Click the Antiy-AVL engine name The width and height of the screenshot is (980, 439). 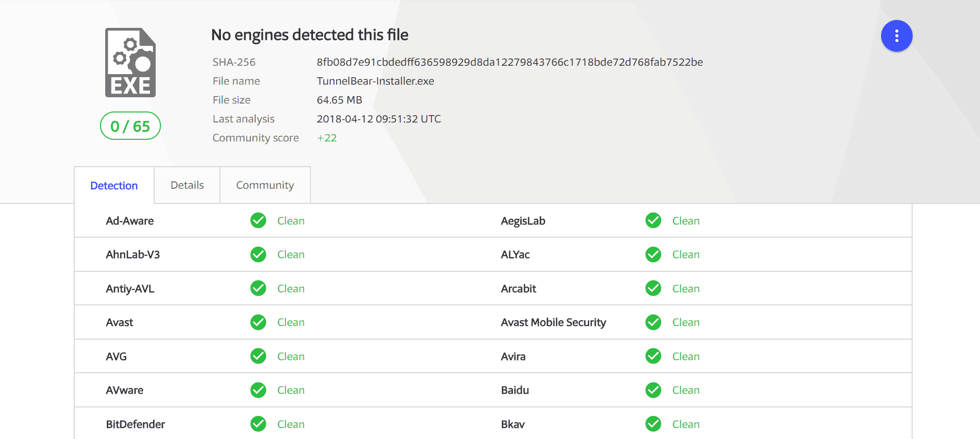click(130, 289)
